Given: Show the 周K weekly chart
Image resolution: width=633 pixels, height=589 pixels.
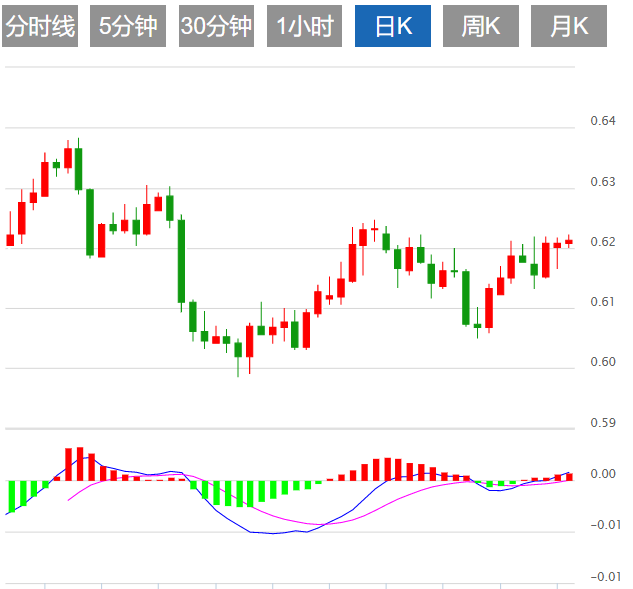Looking at the screenshot, I should pyautogui.click(x=481, y=27).
